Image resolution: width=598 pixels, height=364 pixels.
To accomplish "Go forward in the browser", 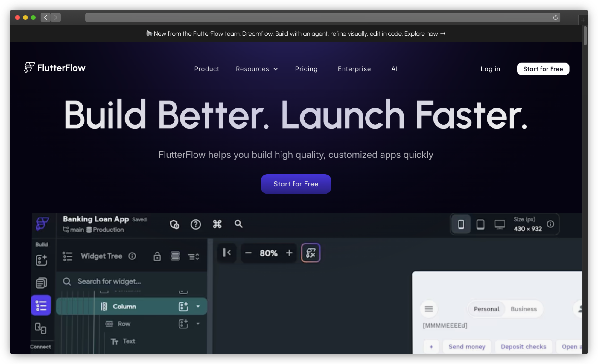I will (x=56, y=17).
